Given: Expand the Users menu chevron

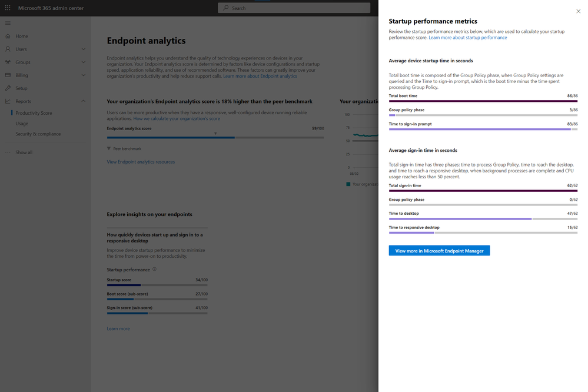Looking at the screenshot, I should click(83, 49).
